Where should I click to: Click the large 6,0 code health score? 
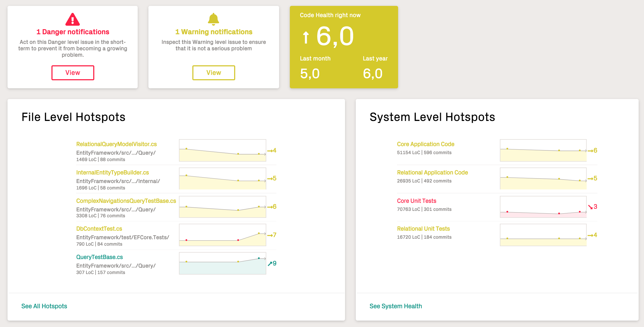[x=335, y=36]
